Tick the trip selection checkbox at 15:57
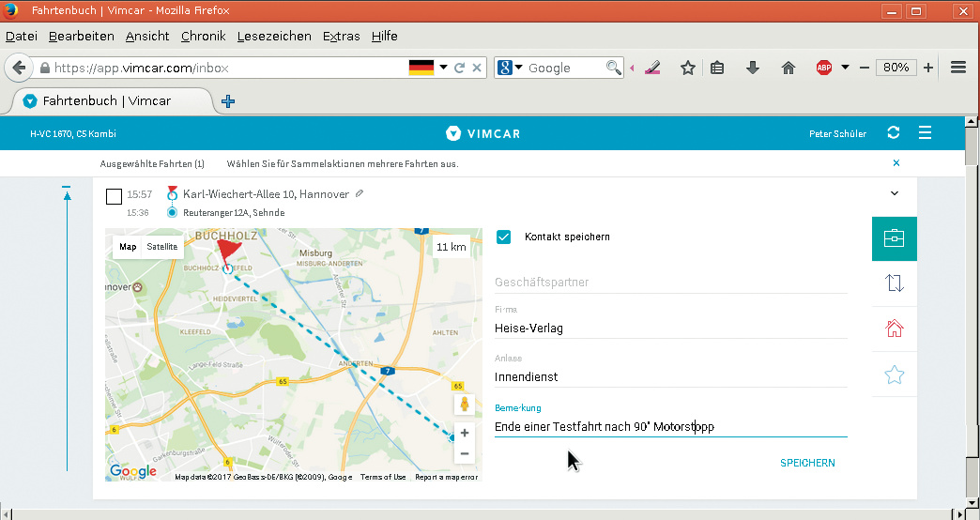The image size is (980, 520). click(x=114, y=196)
